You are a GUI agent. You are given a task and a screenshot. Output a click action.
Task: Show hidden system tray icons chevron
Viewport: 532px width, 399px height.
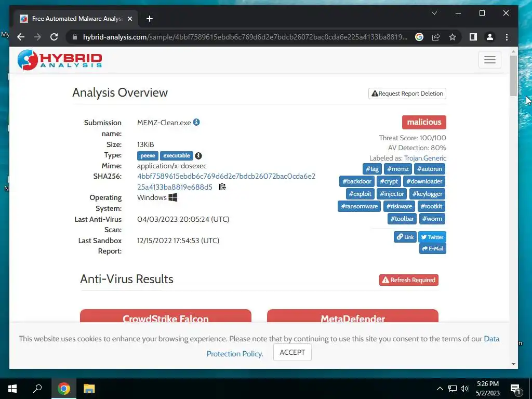coord(440,389)
